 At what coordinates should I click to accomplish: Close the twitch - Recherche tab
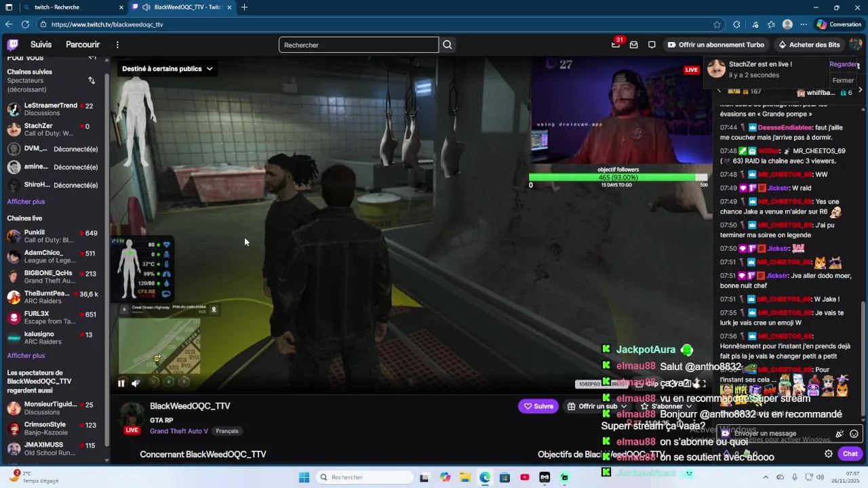pyautogui.click(x=121, y=7)
